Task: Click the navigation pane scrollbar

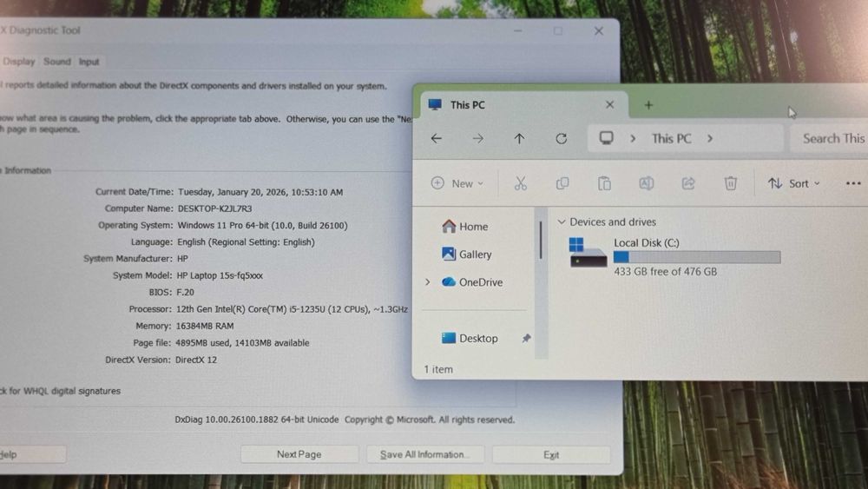Action: click(x=541, y=241)
